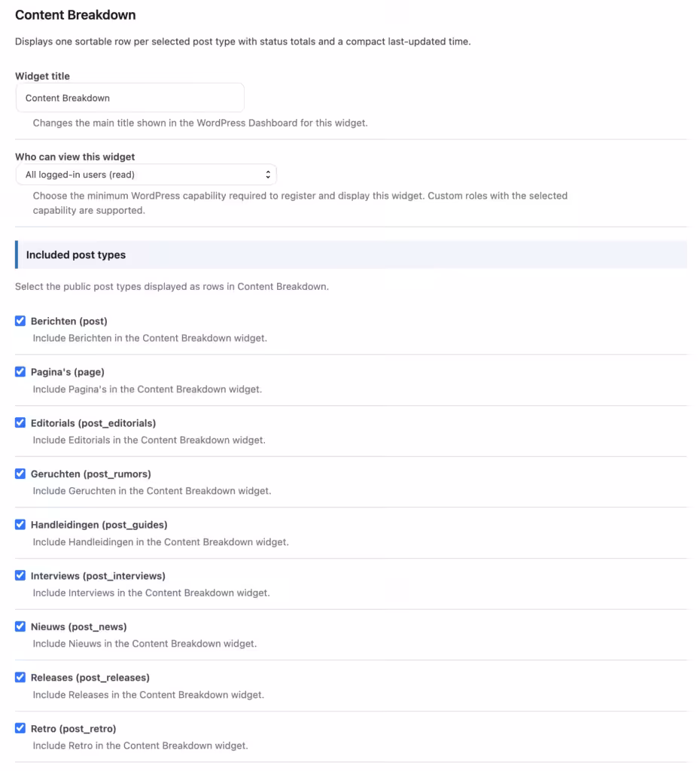
Task: Click the Interviews (post_interviews) label
Action: point(98,576)
